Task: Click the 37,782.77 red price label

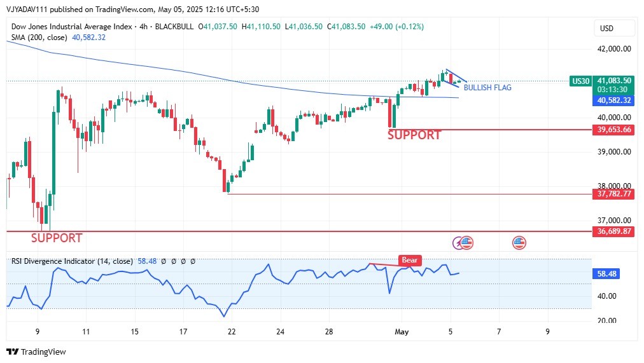Action: (x=614, y=194)
